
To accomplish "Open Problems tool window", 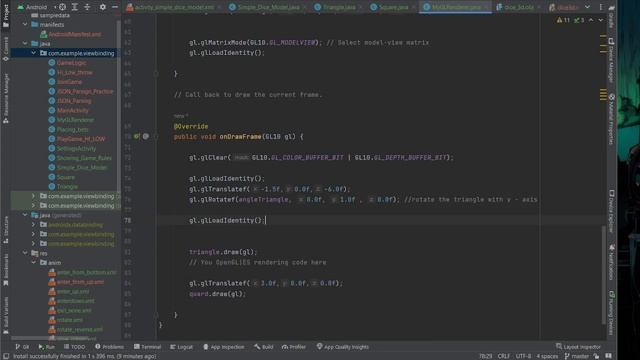I will pyautogui.click(x=109, y=347).
